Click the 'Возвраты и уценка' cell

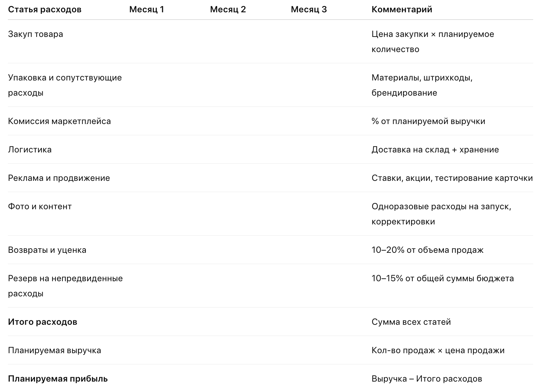[x=47, y=250]
